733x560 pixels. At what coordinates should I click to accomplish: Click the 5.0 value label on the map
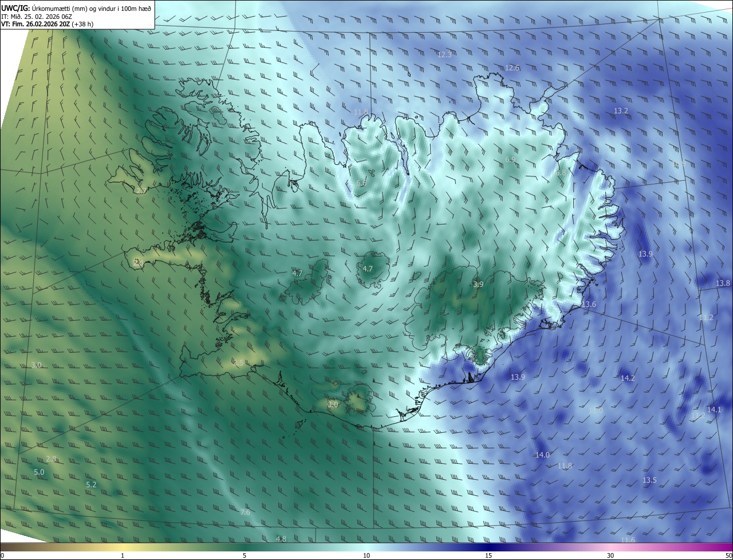(x=39, y=472)
